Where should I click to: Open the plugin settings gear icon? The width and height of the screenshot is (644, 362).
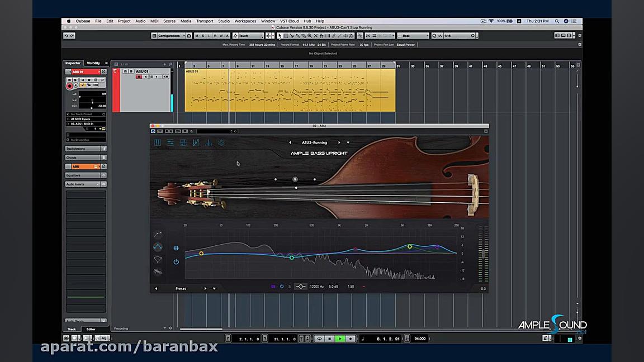221,143
